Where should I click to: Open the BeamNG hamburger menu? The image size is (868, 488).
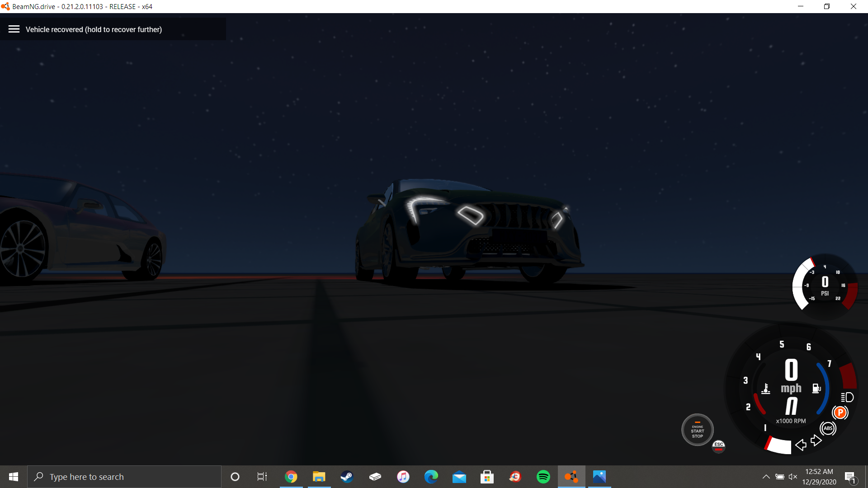(x=14, y=29)
